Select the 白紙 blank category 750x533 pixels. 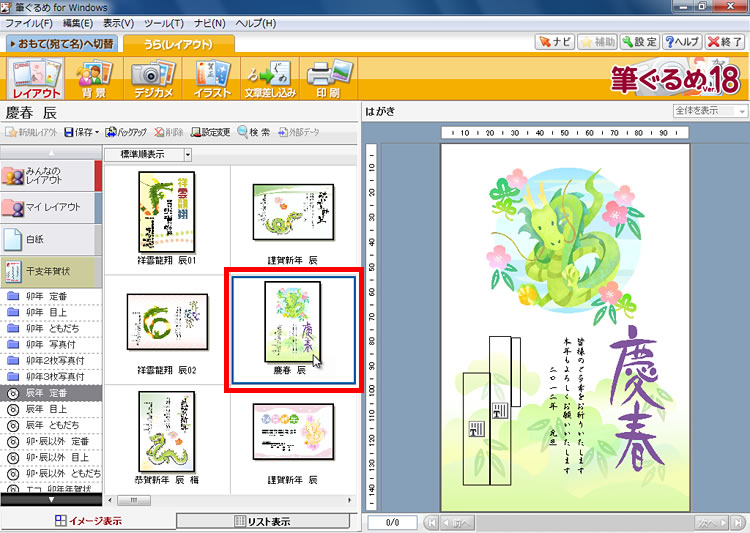tap(51, 239)
